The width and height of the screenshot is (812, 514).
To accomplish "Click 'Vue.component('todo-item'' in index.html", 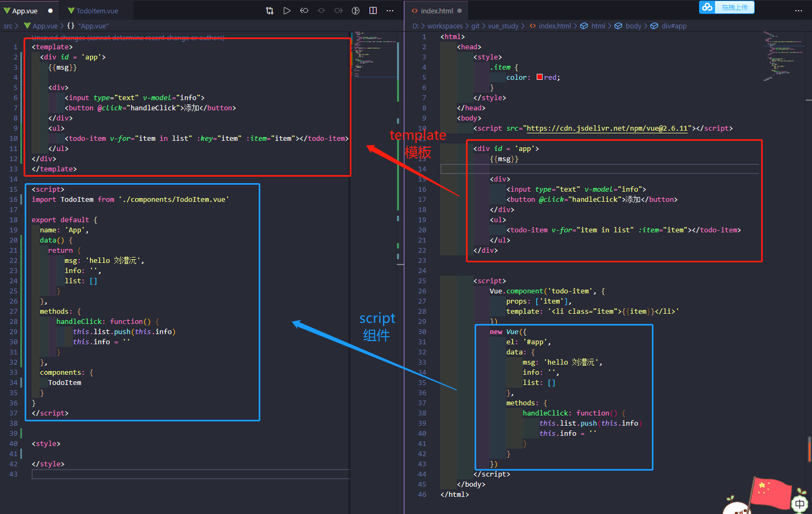I will tap(547, 291).
